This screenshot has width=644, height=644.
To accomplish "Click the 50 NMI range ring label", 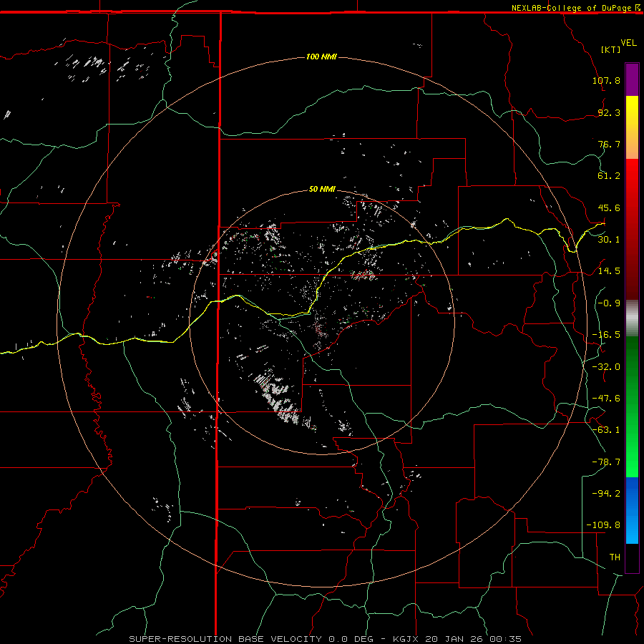I will point(322,189).
